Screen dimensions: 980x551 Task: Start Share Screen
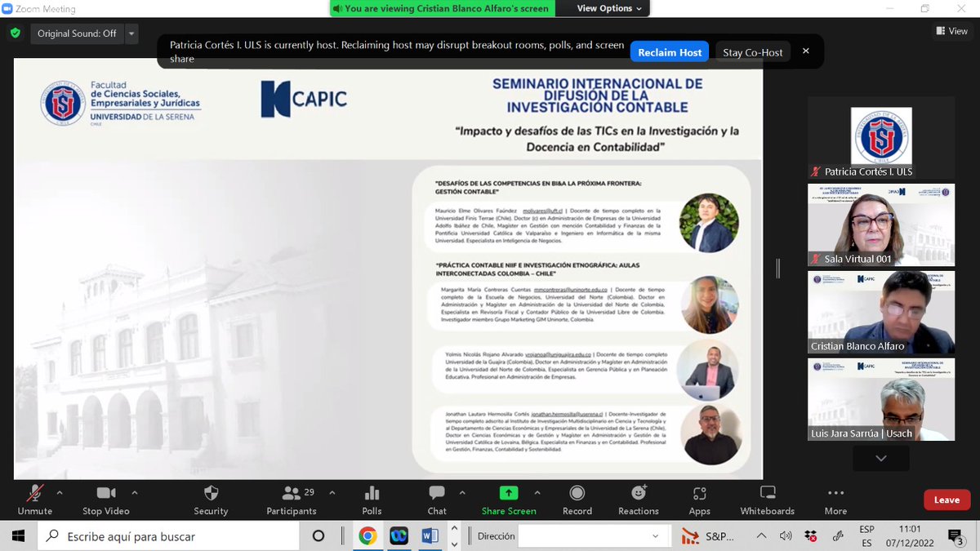point(509,500)
